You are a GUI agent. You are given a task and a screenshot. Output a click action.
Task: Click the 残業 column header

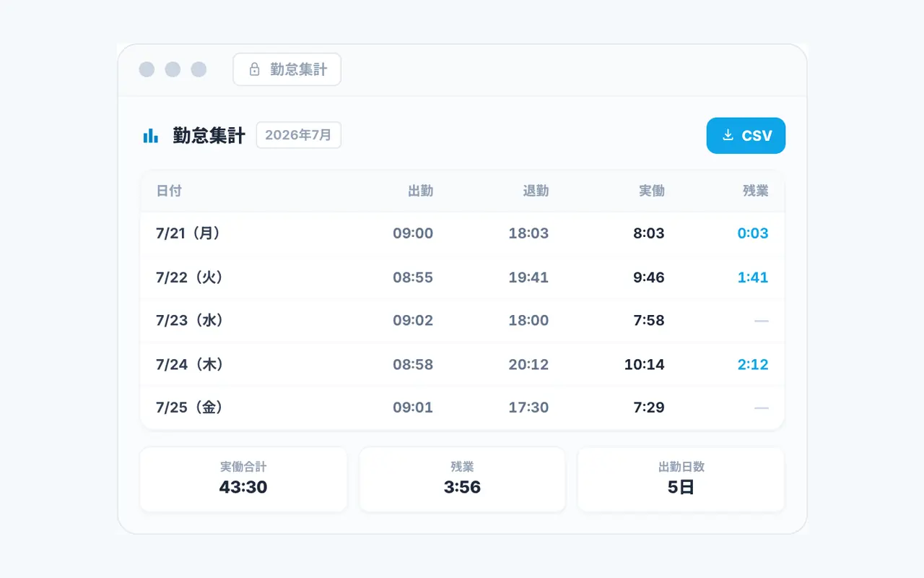tap(756, 191)
